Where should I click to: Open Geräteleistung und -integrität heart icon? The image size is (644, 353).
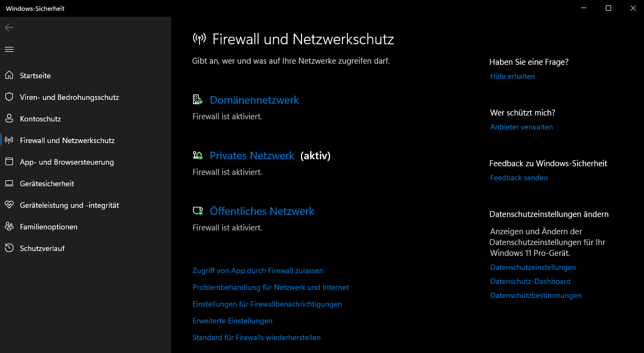click(x=9, y=205)
